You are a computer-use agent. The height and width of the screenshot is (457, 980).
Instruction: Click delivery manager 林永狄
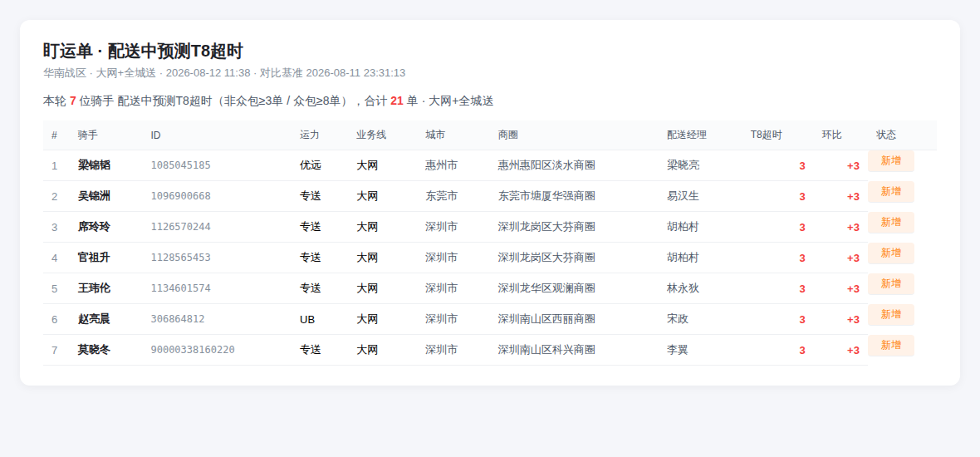point(684,288)
